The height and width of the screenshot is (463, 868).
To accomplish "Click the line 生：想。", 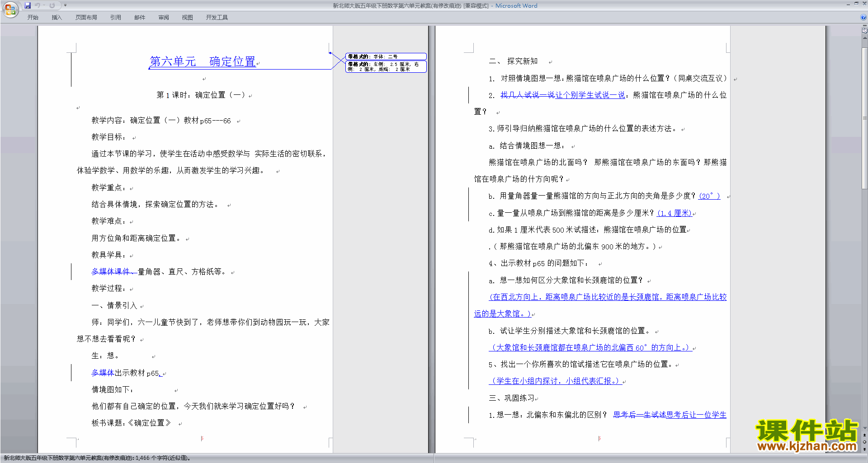I will coord(105,356).
